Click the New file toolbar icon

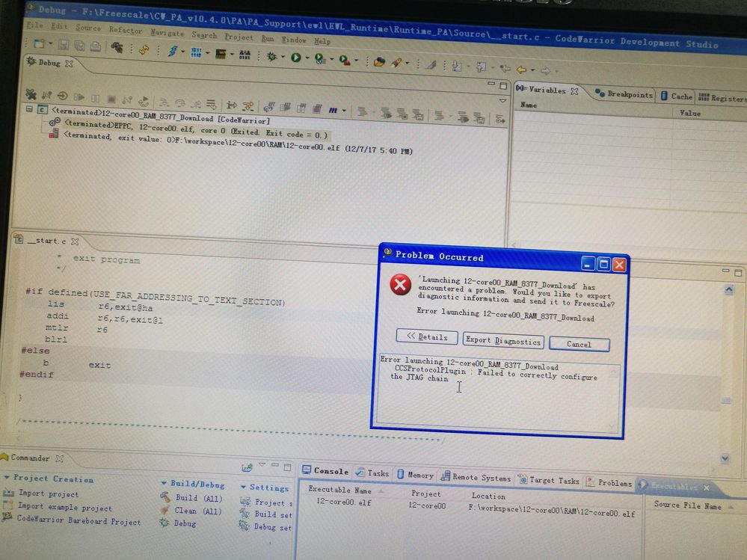[x=39, y=44]
